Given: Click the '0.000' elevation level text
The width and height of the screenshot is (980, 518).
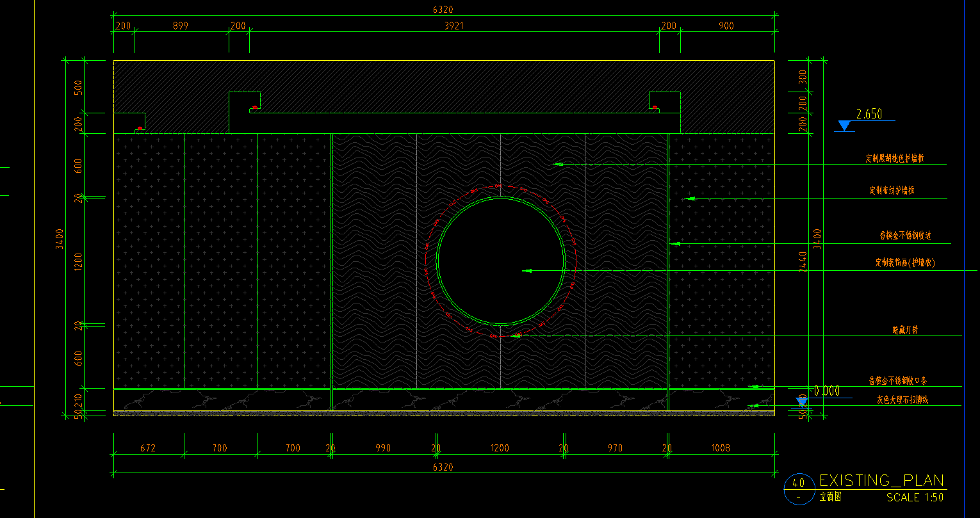Looking at the screenshot, I should click(x=827, y=391).
